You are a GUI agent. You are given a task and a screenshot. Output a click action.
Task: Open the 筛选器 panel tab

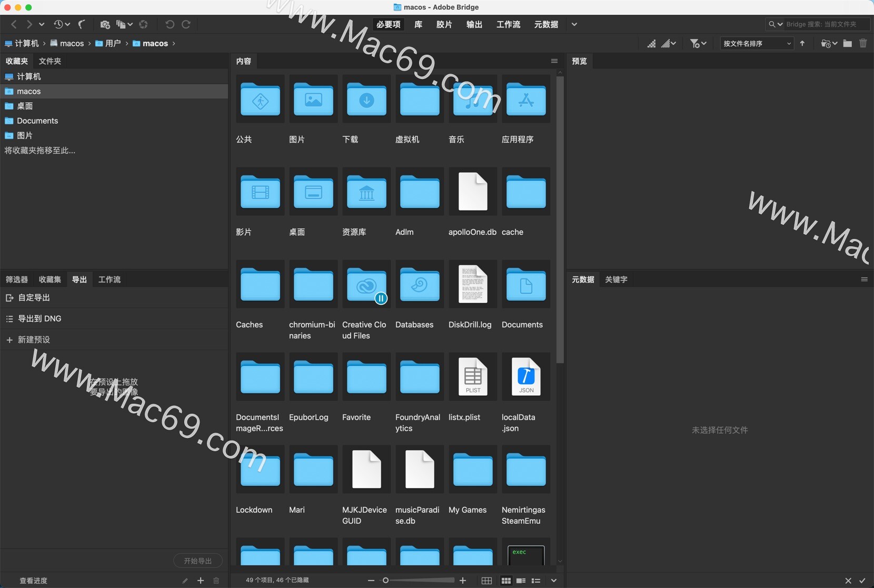pos(17,280)
